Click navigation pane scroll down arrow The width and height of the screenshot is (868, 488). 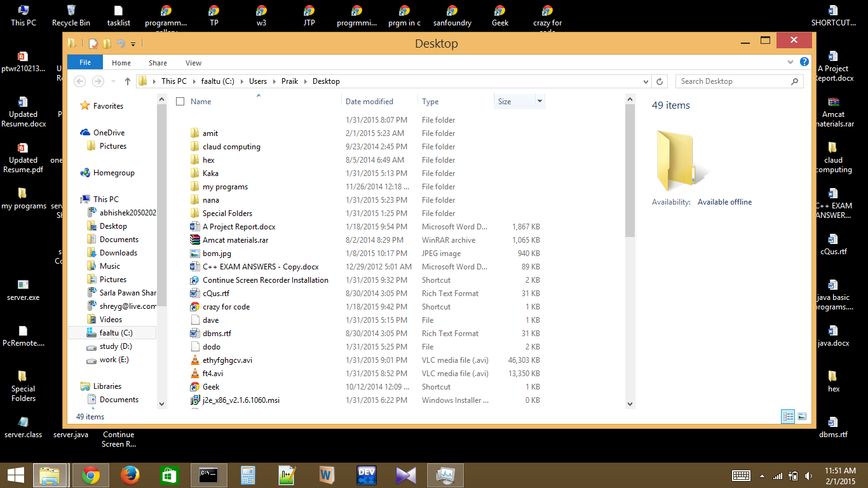[161, 403]
